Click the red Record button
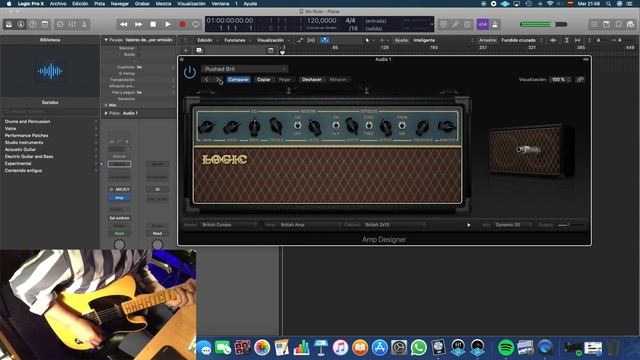Image resolution: width=640 pixels, height=360 pixels. click(182, 24)
